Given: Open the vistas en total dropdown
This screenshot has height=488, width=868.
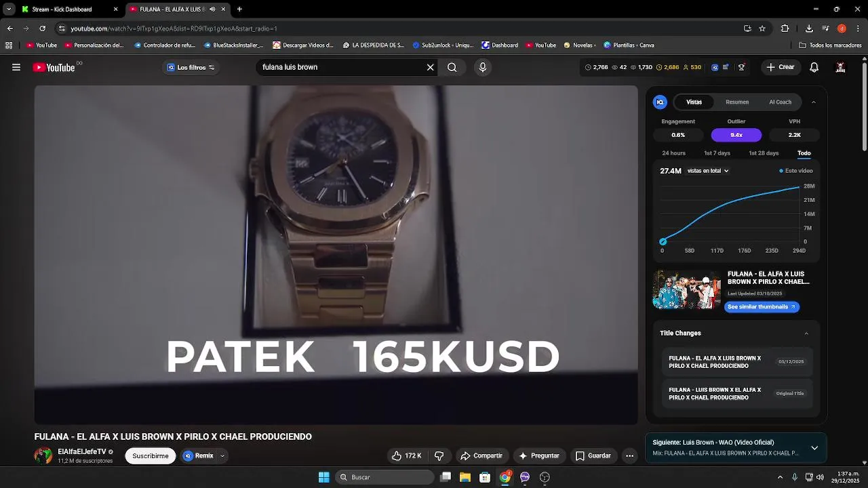Looking at the screenshot, I should (x=708, y=171).
